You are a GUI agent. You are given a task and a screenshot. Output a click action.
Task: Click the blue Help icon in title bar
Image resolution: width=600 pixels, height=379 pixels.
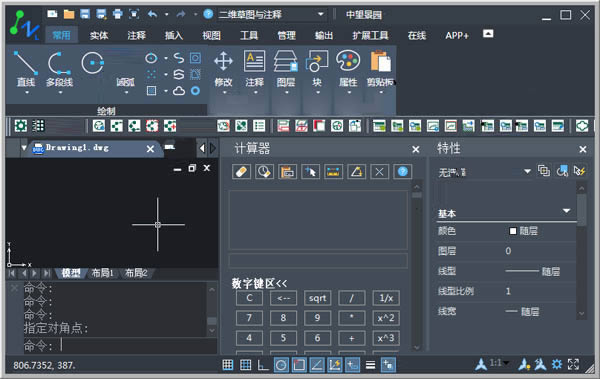208,15
